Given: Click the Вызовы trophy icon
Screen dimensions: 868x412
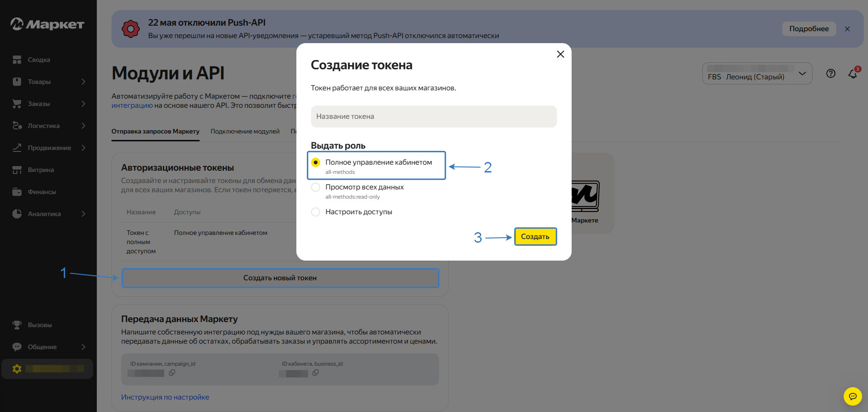Looking at the screenshot, I should [x=17, y=325].
